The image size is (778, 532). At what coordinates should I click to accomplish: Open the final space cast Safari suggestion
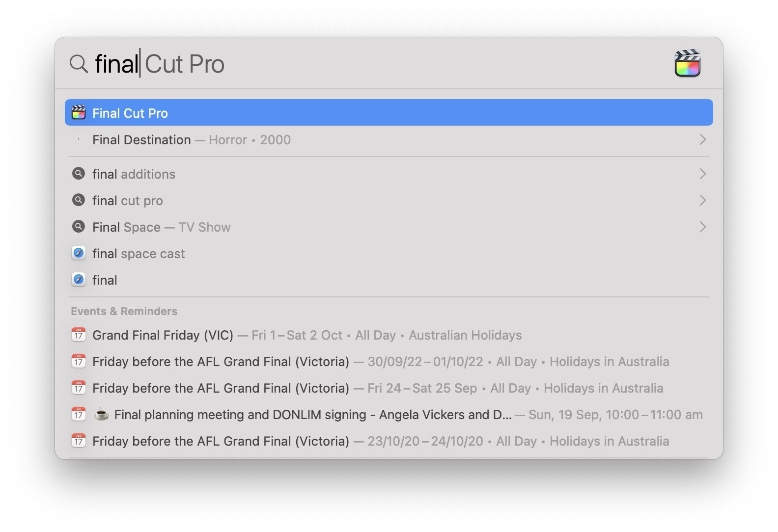[139, 254]
